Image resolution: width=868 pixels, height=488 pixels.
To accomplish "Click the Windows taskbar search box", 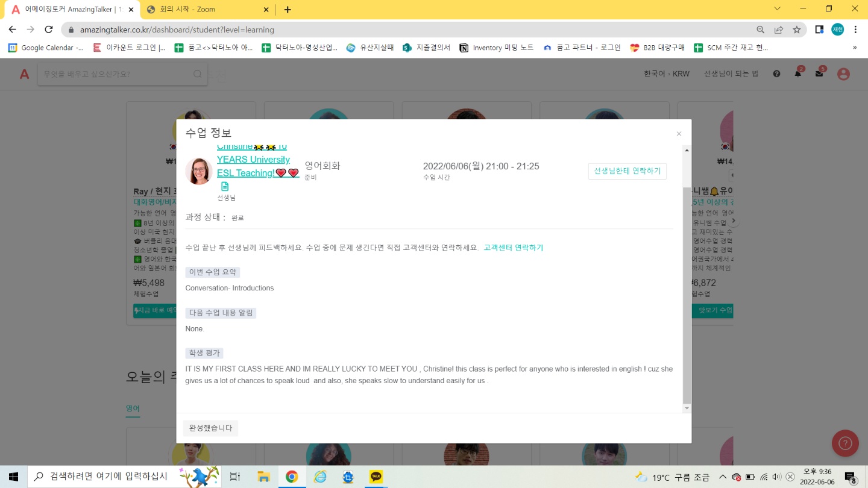I will click(125, 477).
